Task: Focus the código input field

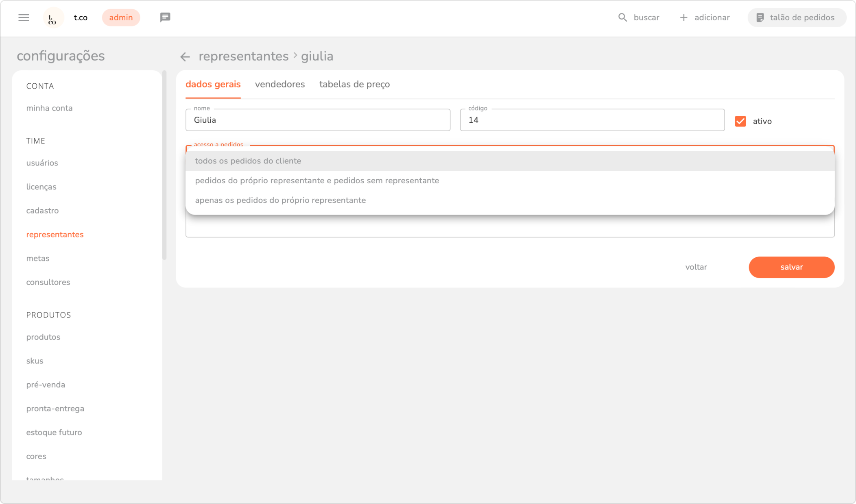Action: (592, 120)
